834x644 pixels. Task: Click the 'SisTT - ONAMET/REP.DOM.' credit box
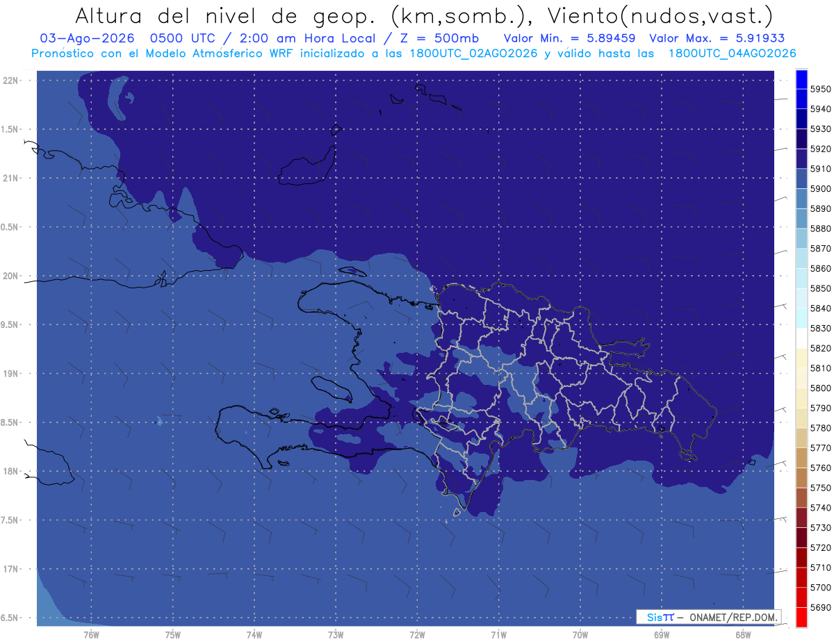pos(709,617)
